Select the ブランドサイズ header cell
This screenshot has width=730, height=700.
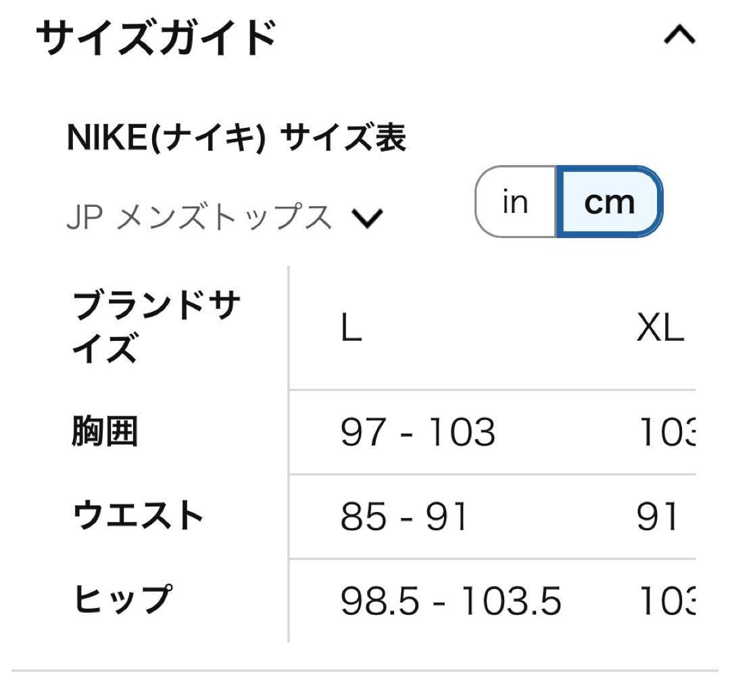tap(157, 325)
